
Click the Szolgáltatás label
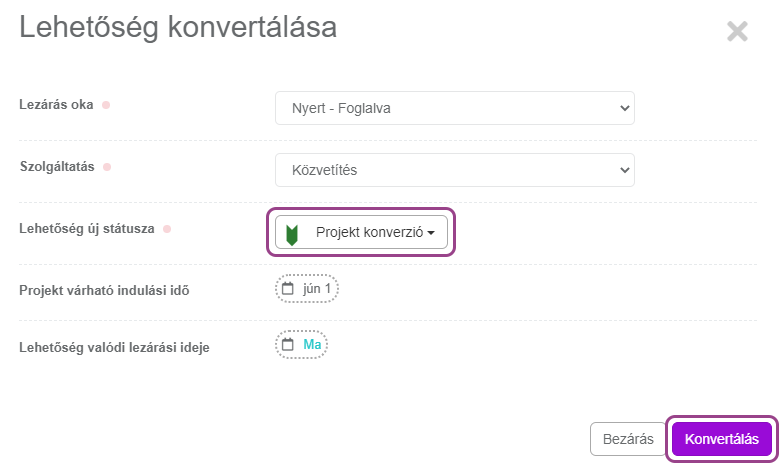pyautogui.click(x=57, y=167)
